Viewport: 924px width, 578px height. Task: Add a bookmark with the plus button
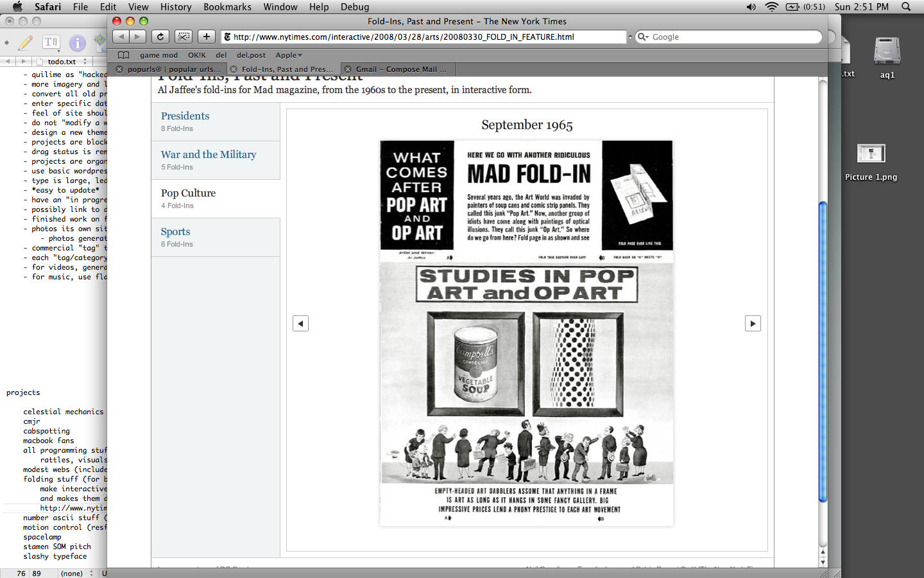[x=206, y=37]
